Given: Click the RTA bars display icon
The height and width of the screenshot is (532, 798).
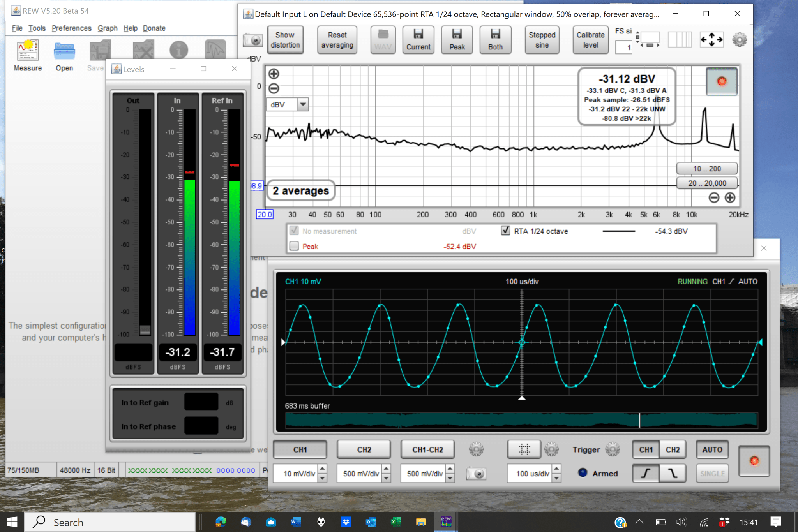Looking at the screenshot, I should (x=680, y=39).
